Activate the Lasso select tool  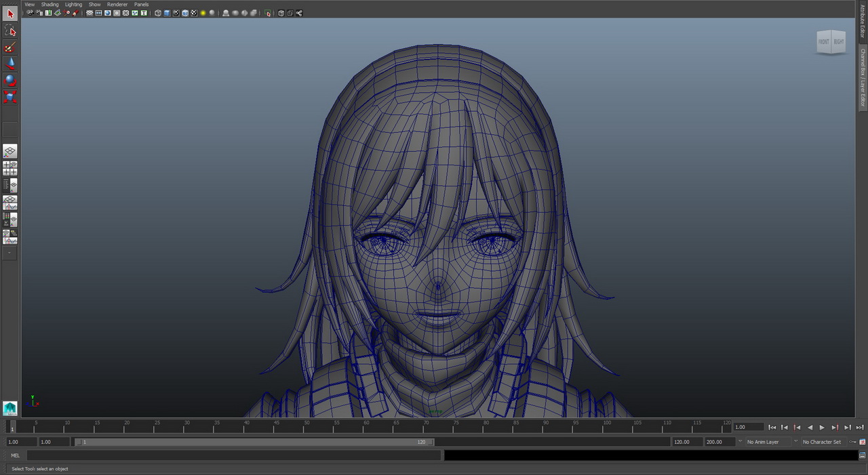click(x=10, y=30)
